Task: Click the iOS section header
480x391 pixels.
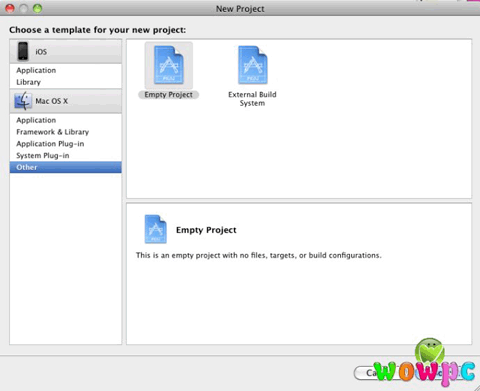Action: click(66, 52)
